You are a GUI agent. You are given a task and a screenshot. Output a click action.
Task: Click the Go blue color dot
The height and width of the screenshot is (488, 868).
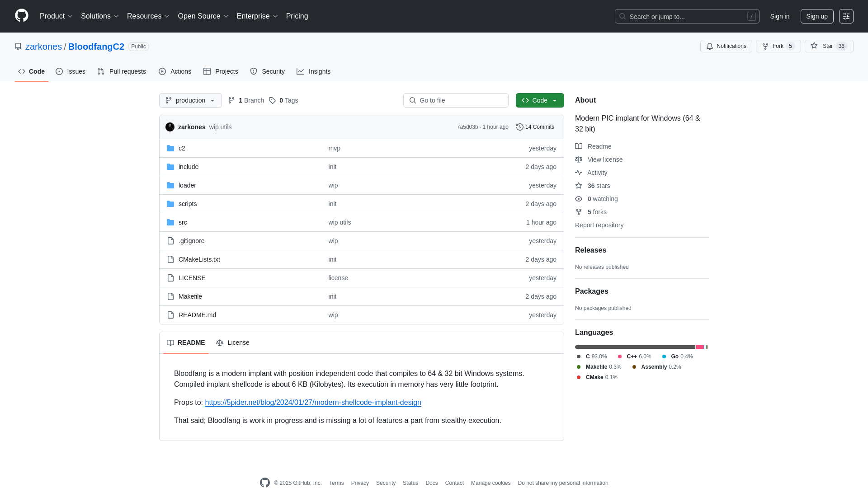[x=664, y=357]
